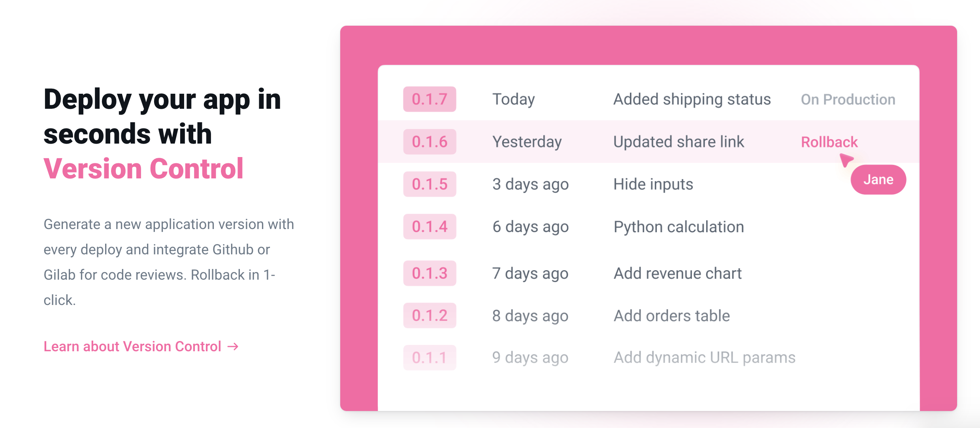Click the On Production status label
980x428 pixels.
pos(848,99)
